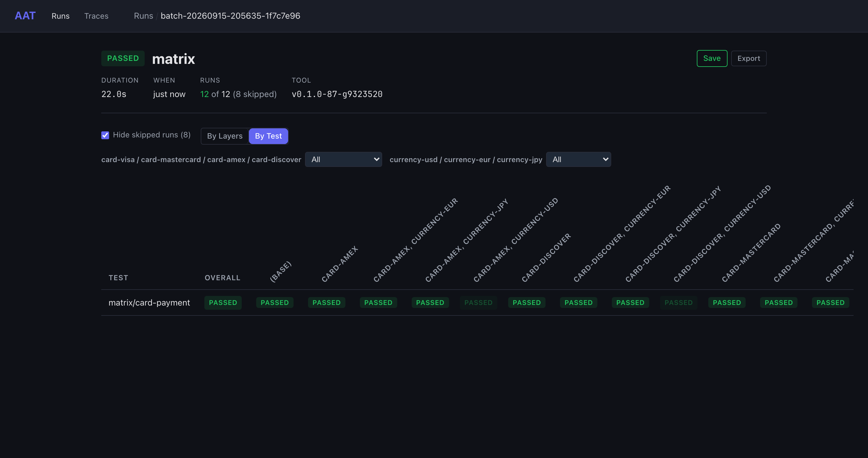
Task: Click OVERALL PASSED badge for card-payment
Action: tap(223, 303)
